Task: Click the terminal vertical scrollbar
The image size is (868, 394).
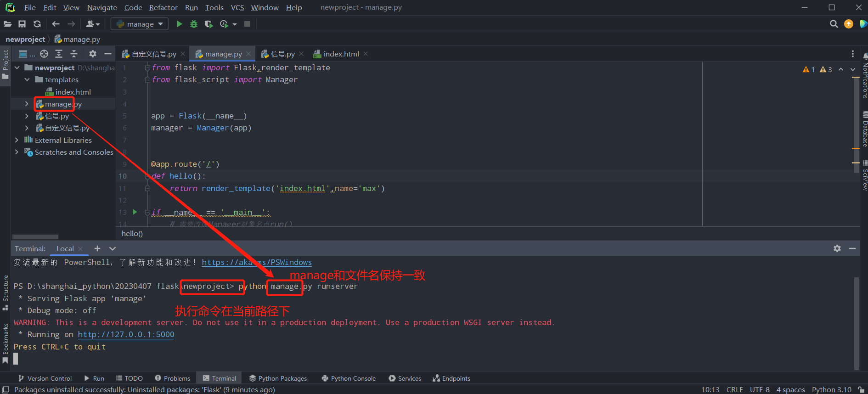Action: (x=856, y=323)
